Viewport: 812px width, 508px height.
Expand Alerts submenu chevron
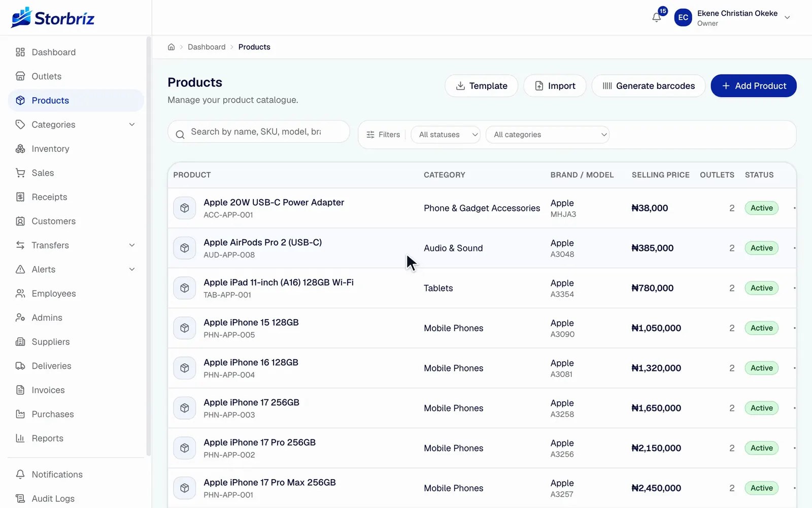coord(132,269)
